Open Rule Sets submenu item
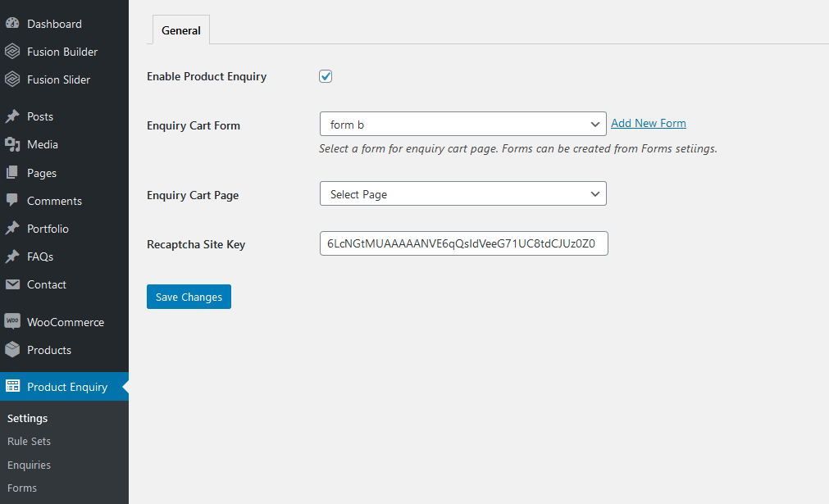 click(x=29, y=441)
